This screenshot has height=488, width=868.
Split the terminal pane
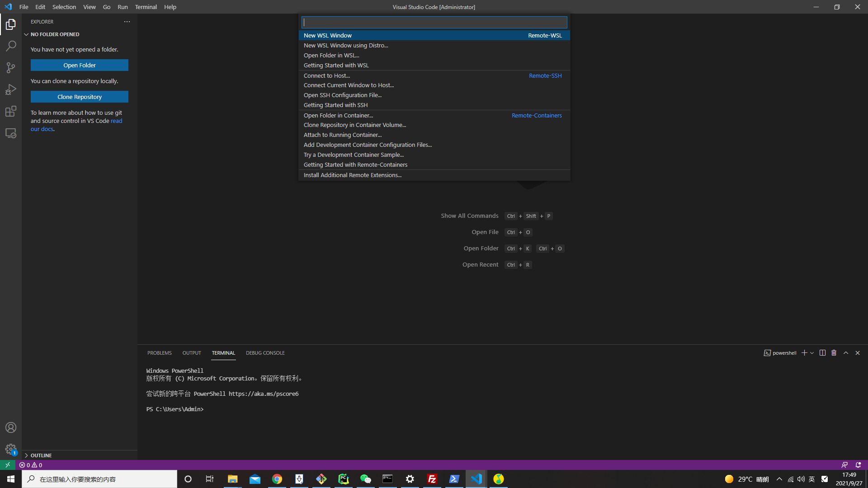(x=822, y=353)
